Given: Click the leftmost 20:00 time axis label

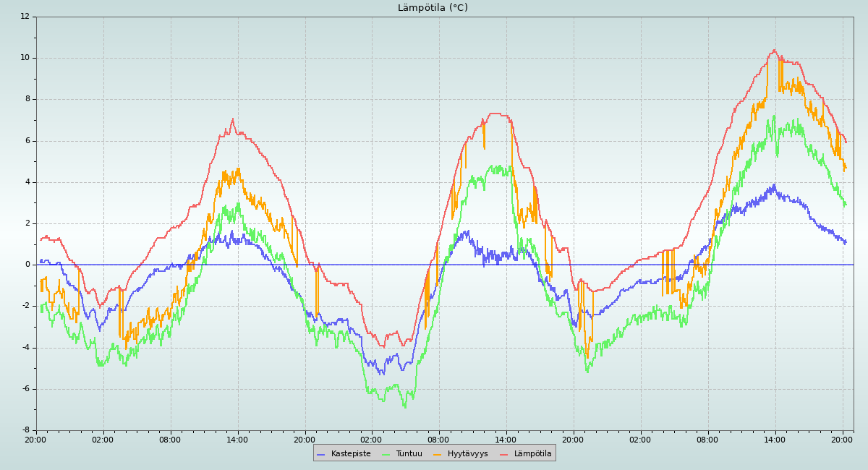Looking at the screenshot, I should (36, 439).
